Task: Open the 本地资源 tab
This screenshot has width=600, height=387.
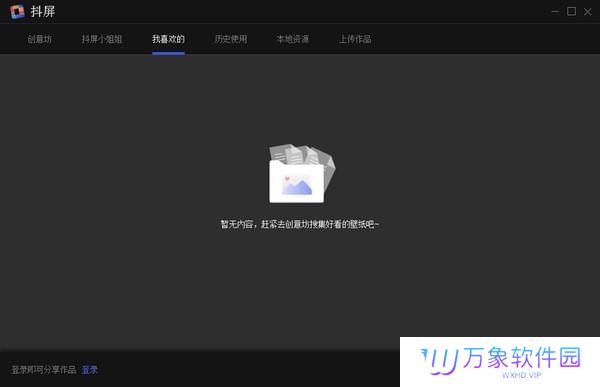Action: (293, 39)
